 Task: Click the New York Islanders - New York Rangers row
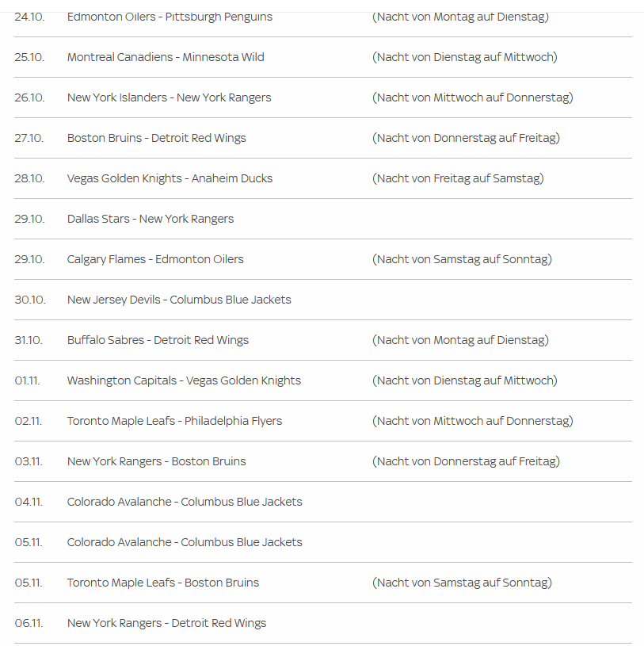(x=169, y=97)
